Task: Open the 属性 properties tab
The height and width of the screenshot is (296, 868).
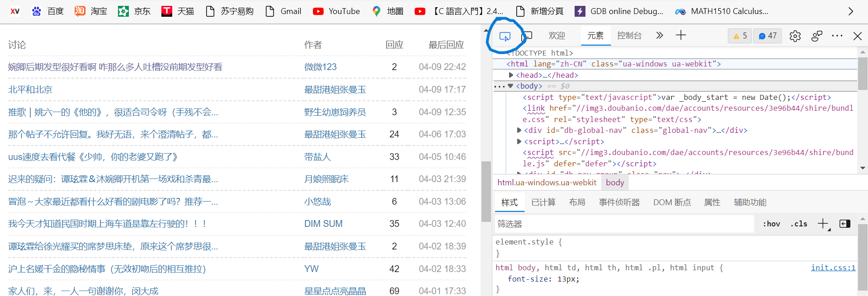Action: [712, 202]
